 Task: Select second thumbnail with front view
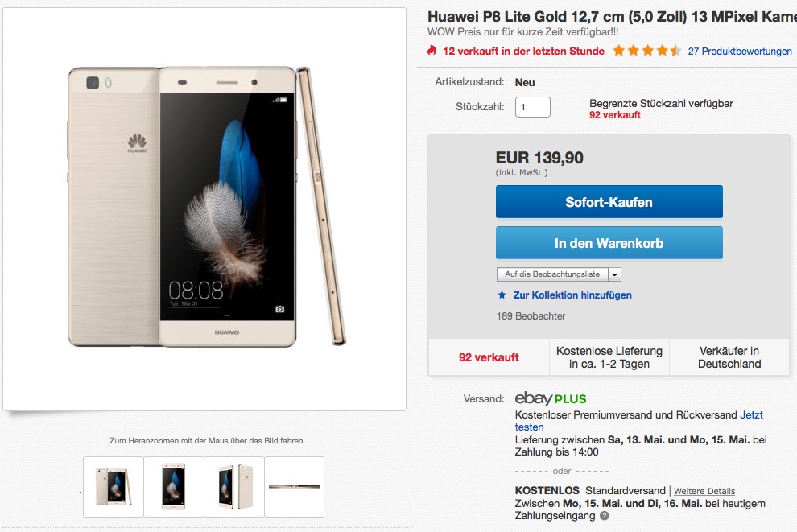click(174, 487)
